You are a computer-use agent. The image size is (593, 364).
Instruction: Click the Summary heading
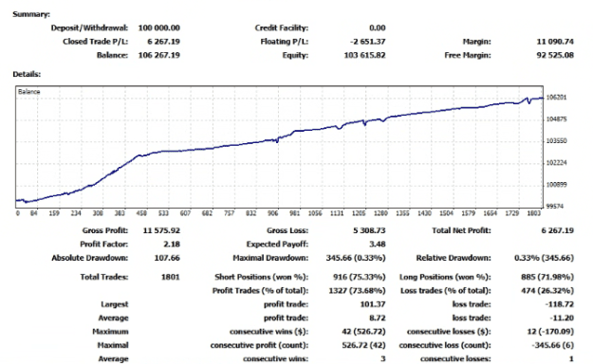click(31, 14)
